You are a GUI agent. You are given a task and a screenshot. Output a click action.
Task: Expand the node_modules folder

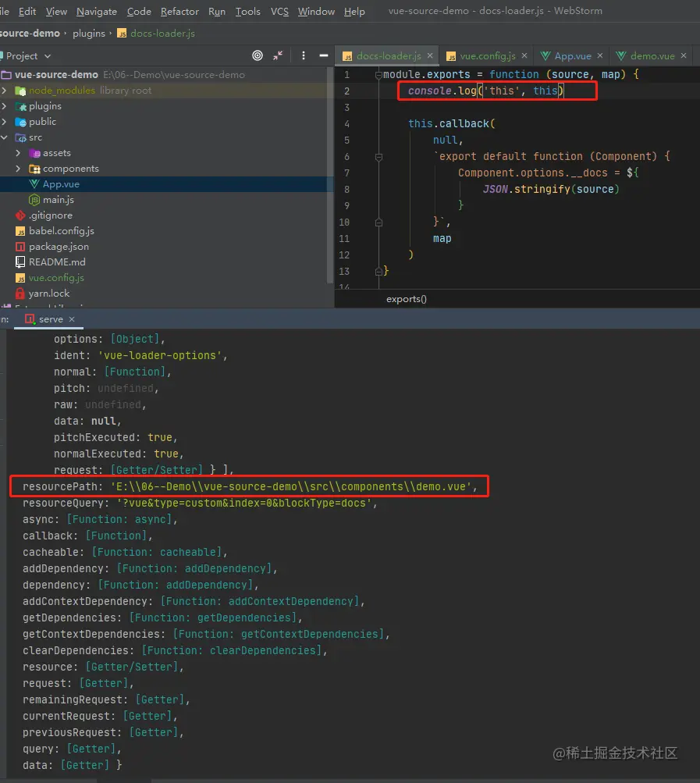pos(5,91)
